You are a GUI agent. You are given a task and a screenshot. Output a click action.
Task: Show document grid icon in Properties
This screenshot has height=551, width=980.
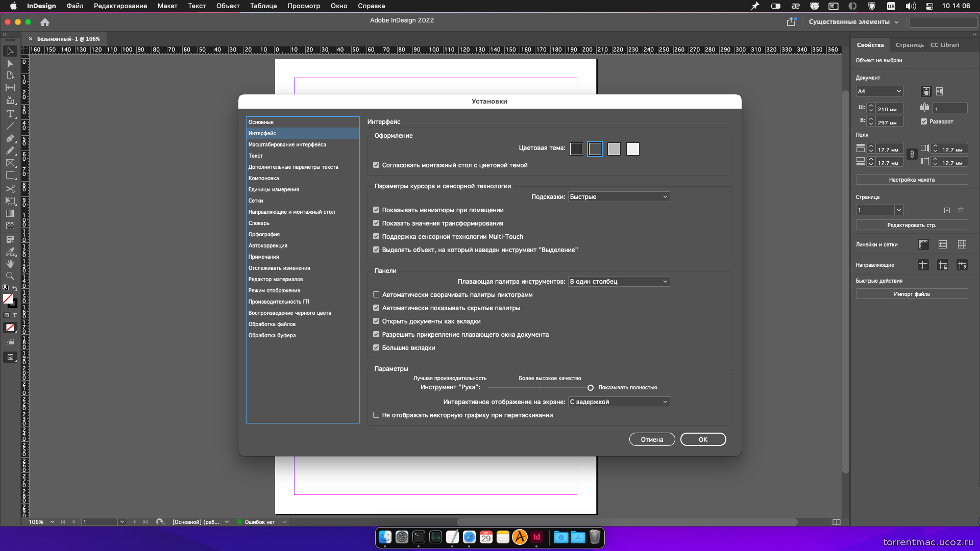[962, 244]
